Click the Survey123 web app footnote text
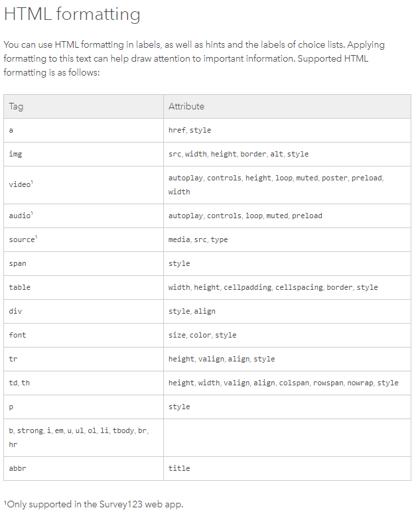This screenshot has height=514, width=420. [x=93, y=504]
